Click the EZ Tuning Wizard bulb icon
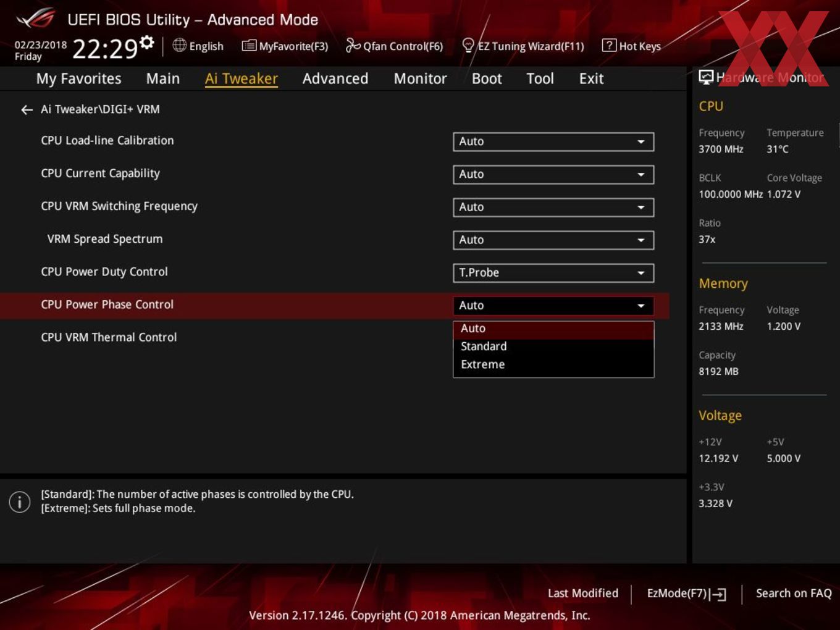Image resolution: width=840 pixels, height=630 pixels. (x=468, y=45)
